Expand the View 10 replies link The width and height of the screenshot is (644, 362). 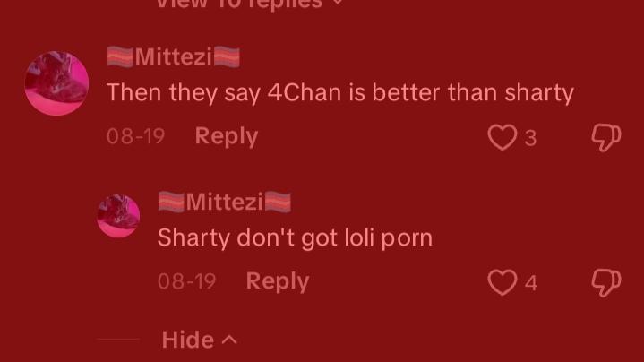click(249, 4)
